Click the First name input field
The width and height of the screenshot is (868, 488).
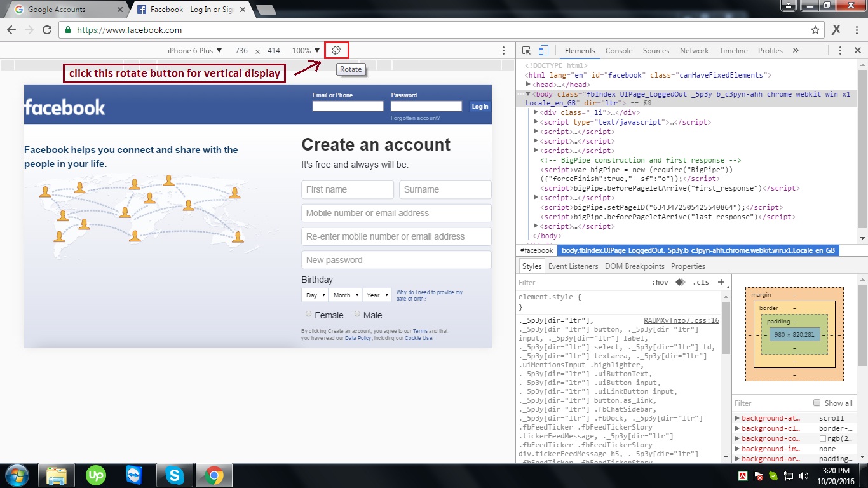pos(347,189)
